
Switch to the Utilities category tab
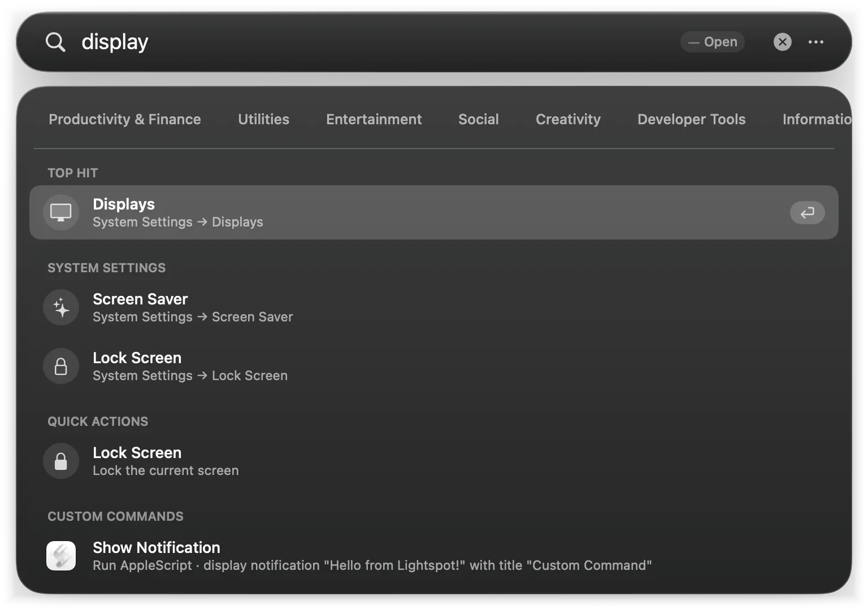[x=263, y=119]
